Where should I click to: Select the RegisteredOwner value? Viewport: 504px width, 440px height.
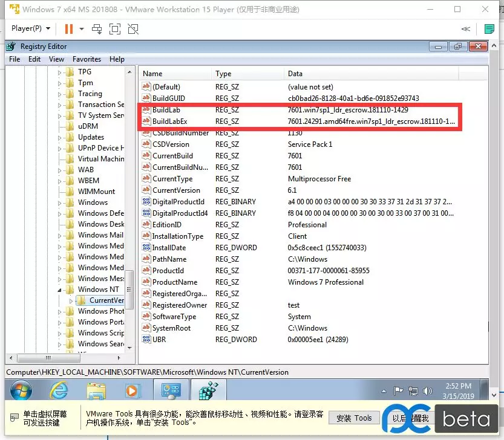(x=180, y=305)
